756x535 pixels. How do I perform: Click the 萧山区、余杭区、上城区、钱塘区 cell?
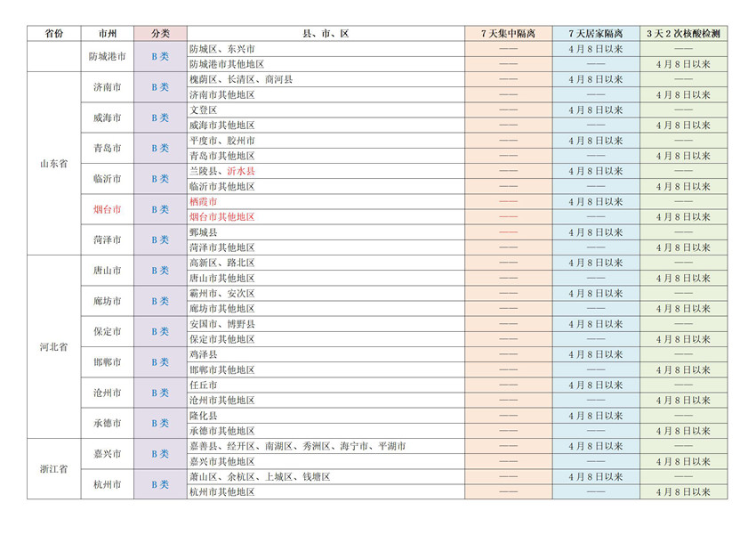click(260, 477)
